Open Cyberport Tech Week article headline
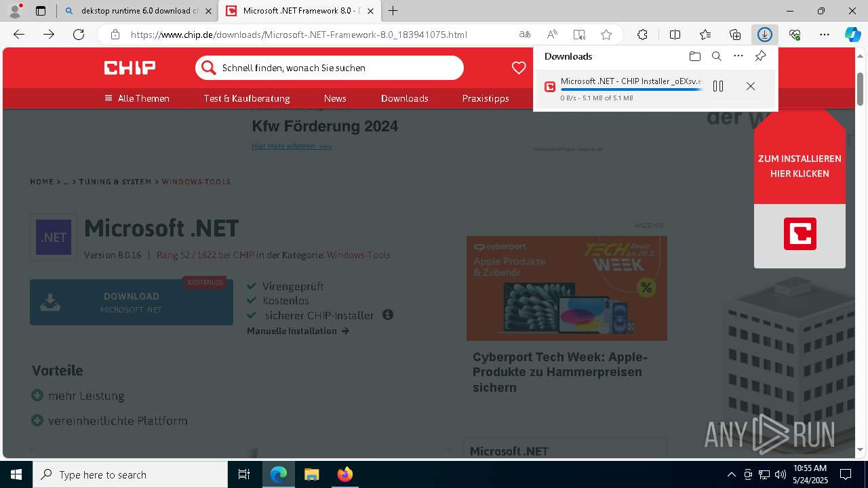 tap(560, 372)
